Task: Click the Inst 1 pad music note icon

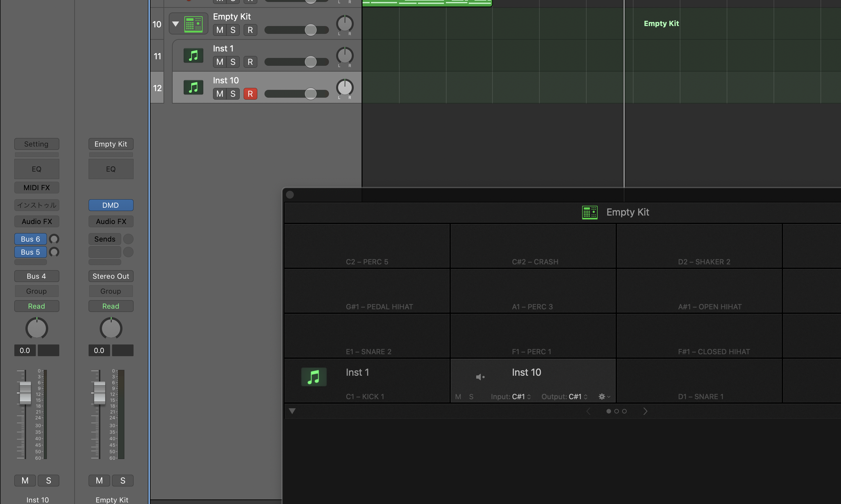Action: (x=314, y=377)
